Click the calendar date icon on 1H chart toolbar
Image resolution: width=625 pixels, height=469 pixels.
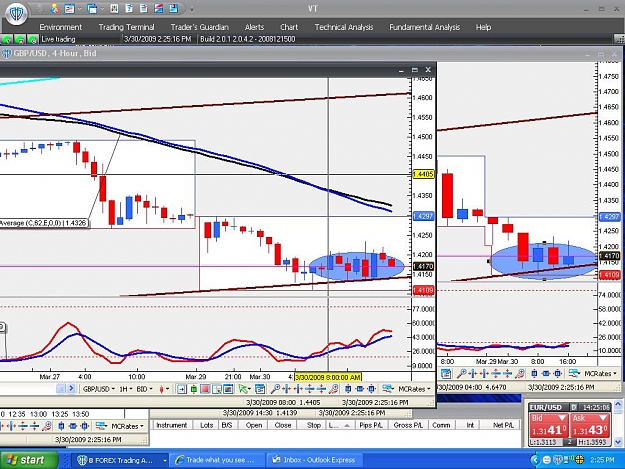260,389
